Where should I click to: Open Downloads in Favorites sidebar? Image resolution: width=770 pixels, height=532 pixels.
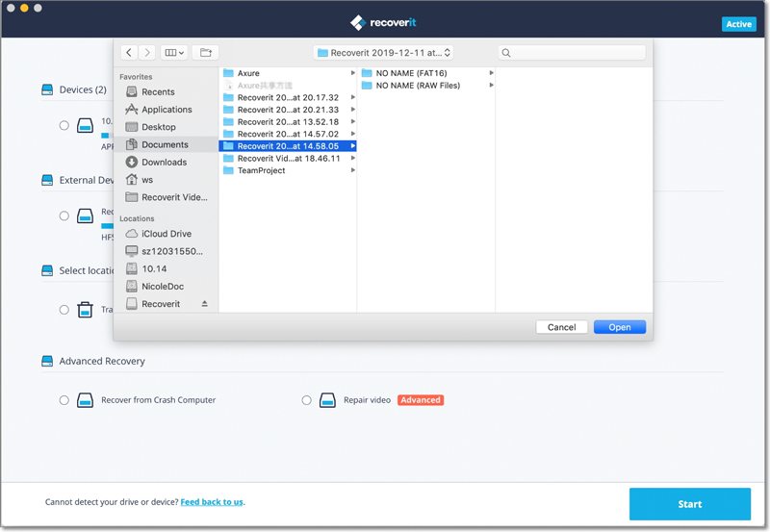tap(164, 163)
